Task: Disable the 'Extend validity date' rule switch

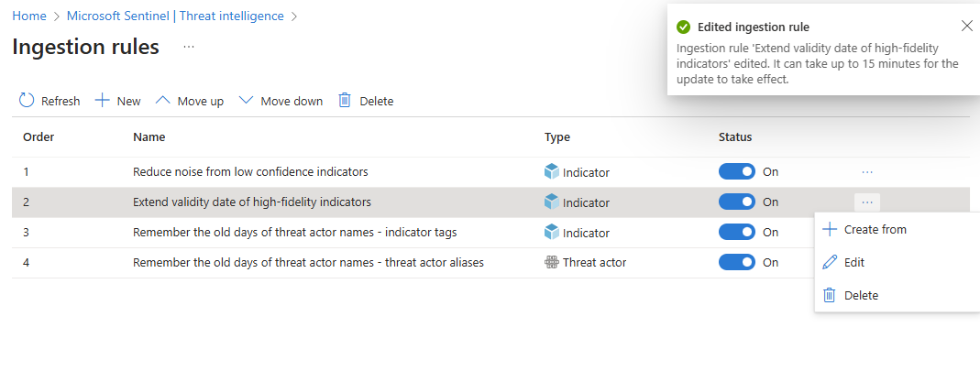Action: click(737, 202)
